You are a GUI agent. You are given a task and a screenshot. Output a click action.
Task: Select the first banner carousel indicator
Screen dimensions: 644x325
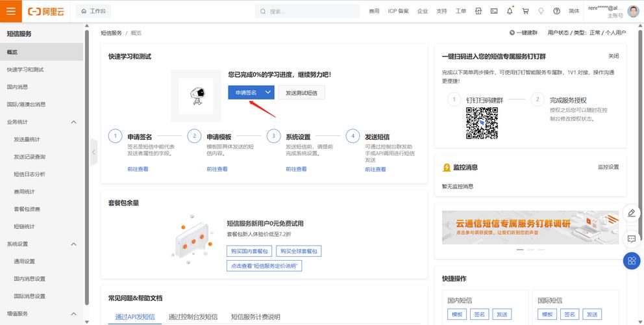point(520,250)
